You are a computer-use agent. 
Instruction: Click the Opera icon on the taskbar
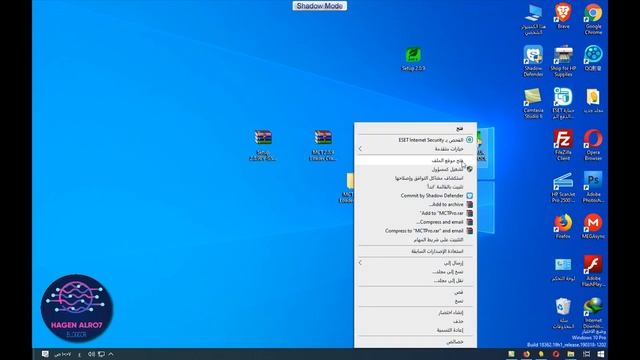pyautogui.click(x=556, y=354)
